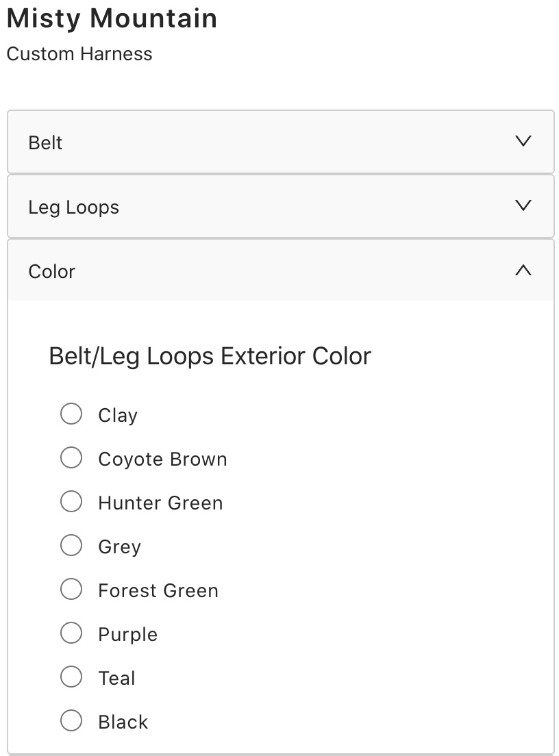Expand the Belt section chevron
Screen dimensions: 559x756
pos(523,142)
